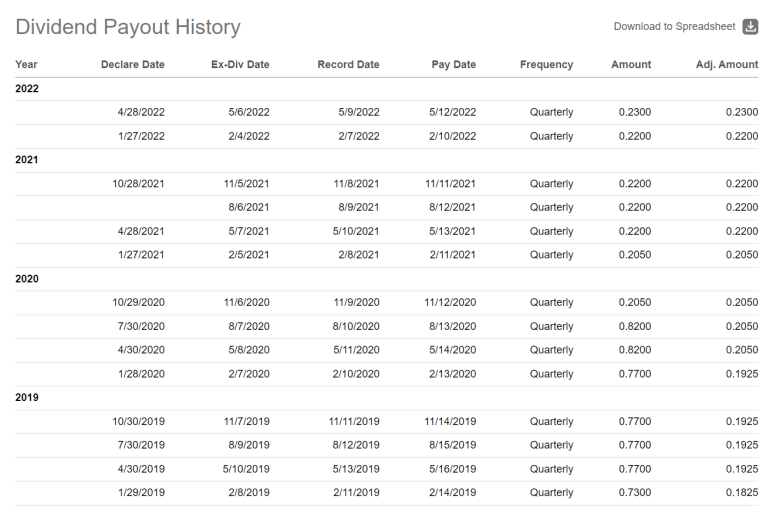Click record date 5/10/2021

(x=356, y=231)
